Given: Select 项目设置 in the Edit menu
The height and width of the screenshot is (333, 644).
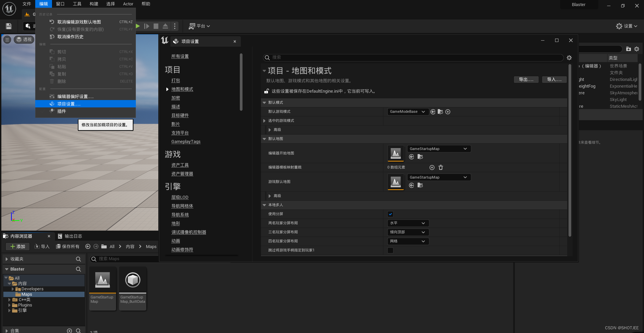Looking at the screenshot, I should 86,104.
